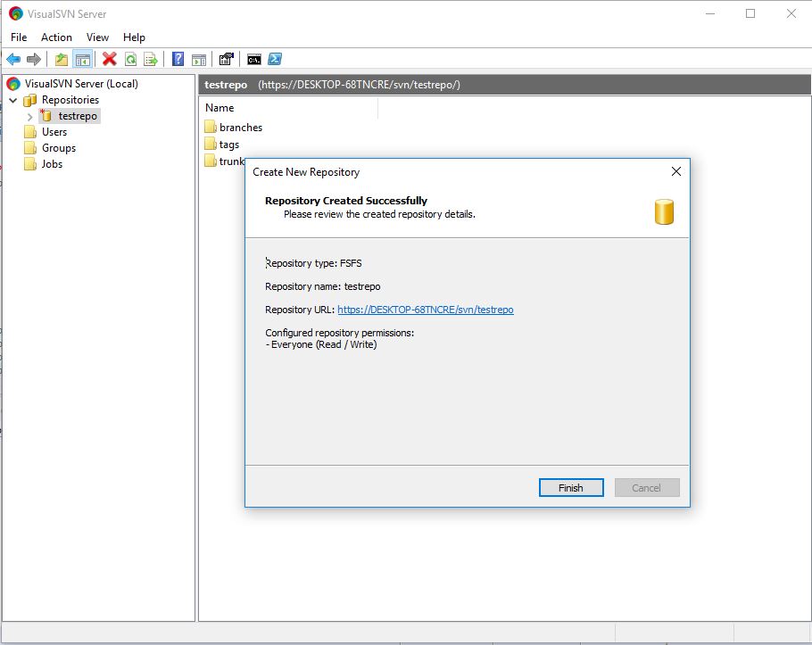Launch the PowerShell console toolbar icon

(x=275, y=59)
